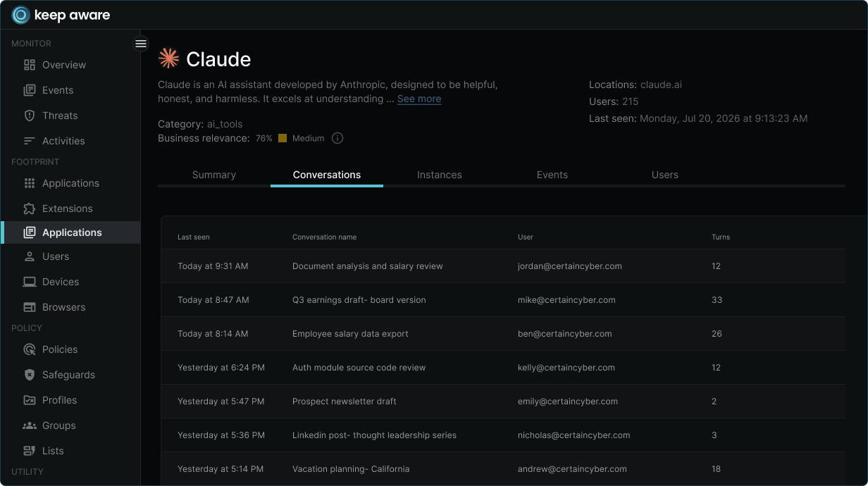Click the Threats shield icon
The image size is (868, 486).
pos(30,116)
